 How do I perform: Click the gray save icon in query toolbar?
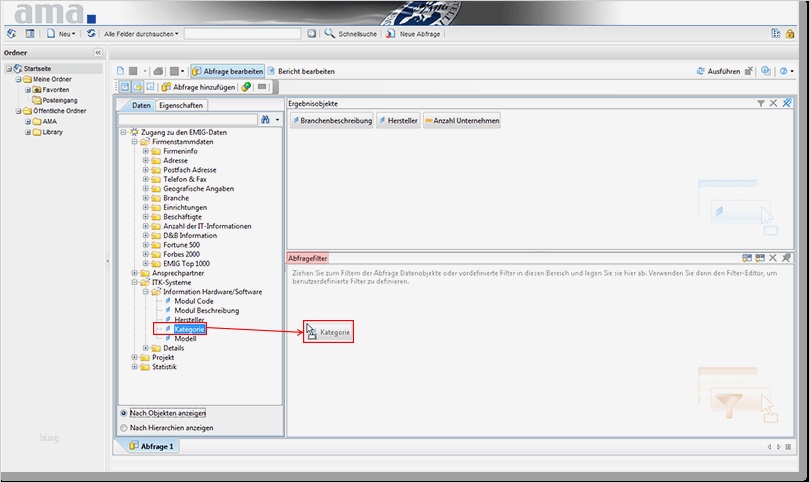(133, 71)
